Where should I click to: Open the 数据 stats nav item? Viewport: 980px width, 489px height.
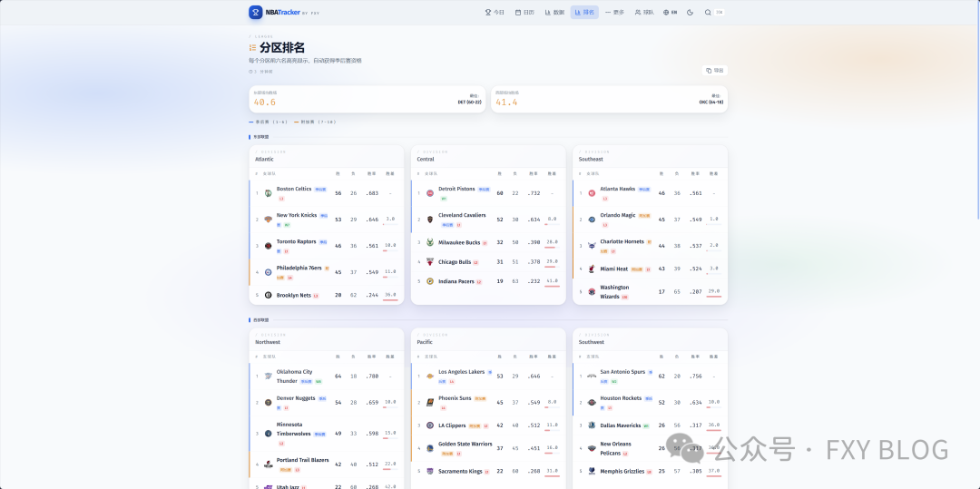click(554, 13)
